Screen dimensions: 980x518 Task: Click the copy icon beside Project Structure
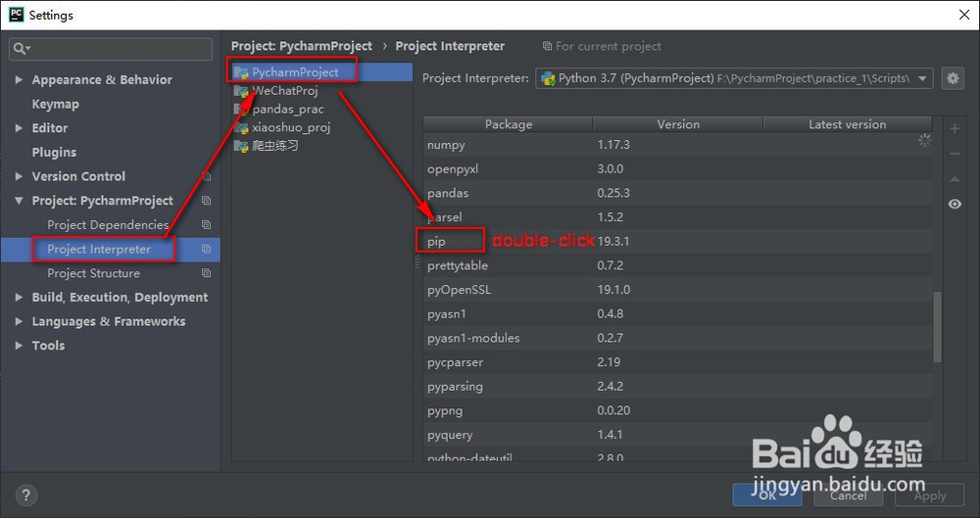(x=206, y=273)
